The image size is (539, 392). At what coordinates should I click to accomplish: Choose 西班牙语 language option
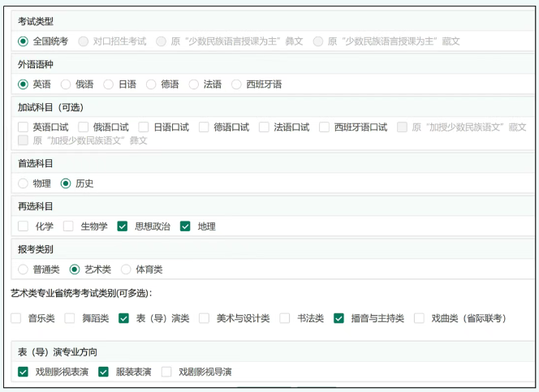click(236, 84)
